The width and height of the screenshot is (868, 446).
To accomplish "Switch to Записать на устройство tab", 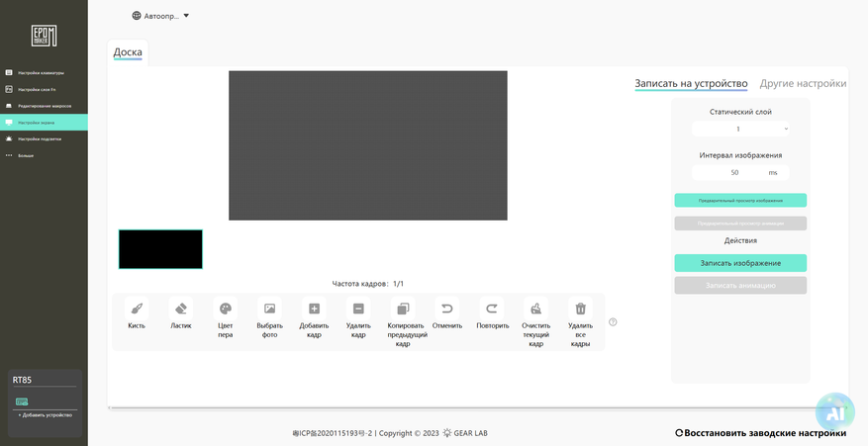I will tap(691, 83).
